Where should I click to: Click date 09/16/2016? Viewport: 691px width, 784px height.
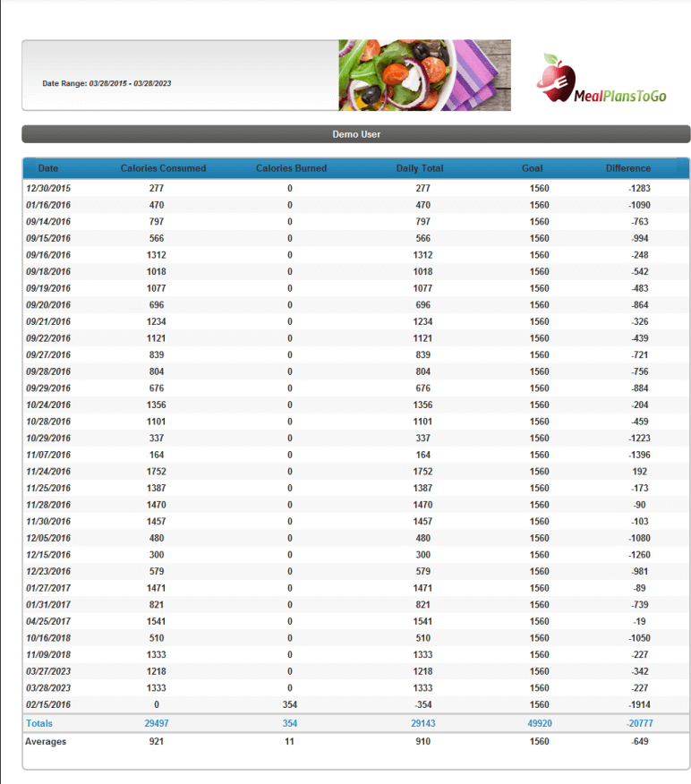coord(48,255)
